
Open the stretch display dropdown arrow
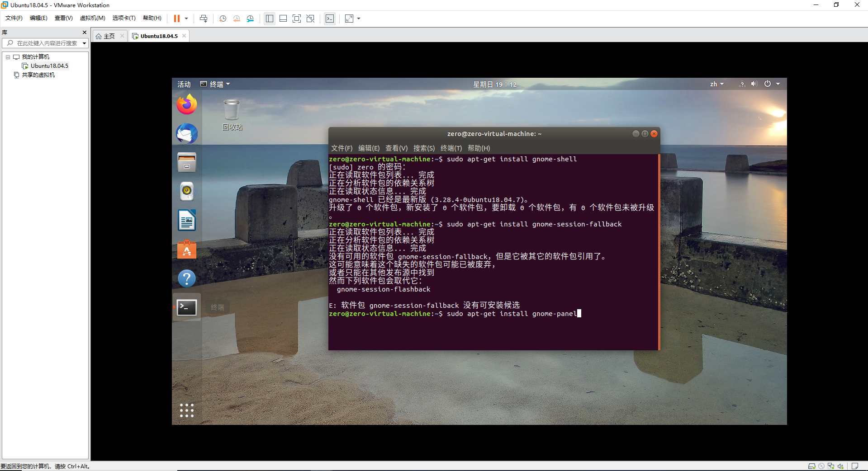[359, 19]
